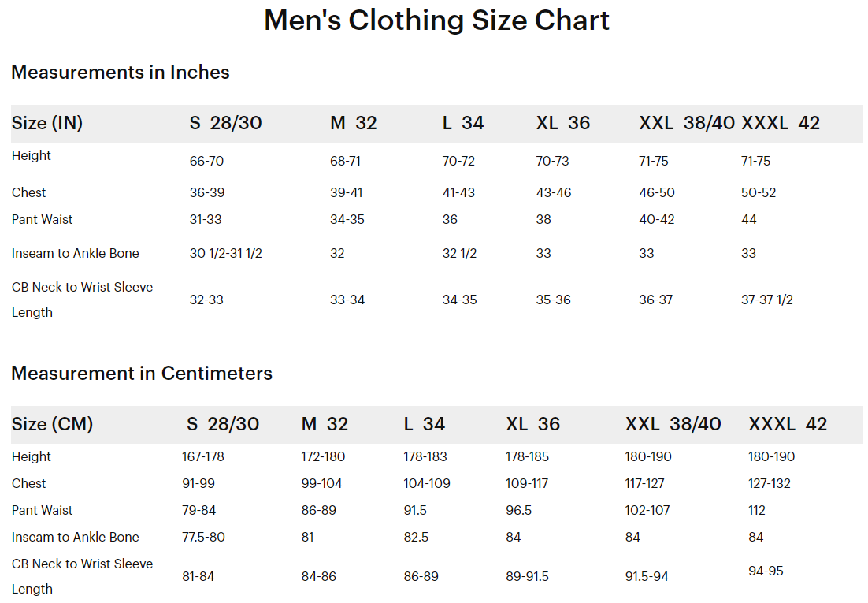Click the 40-42 pant waist value
Image resolution: width=868 pixels, height=603 pixels.
pos(657,219)
